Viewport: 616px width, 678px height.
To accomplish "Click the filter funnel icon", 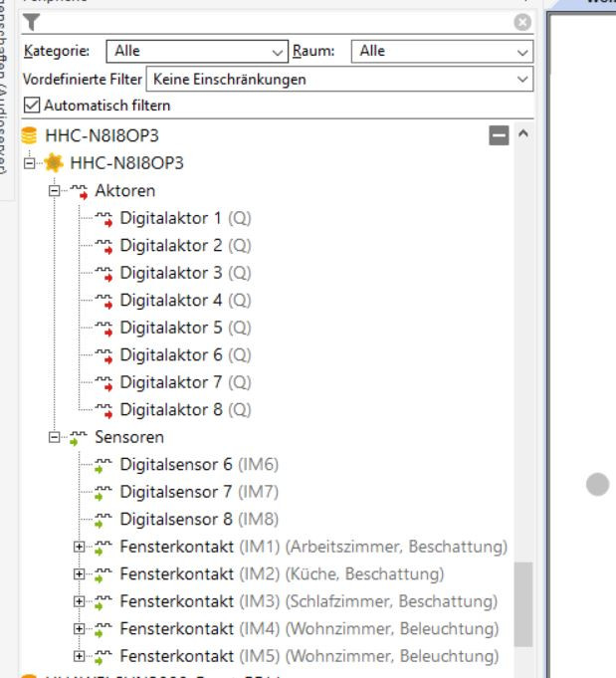I will (31, 22).
